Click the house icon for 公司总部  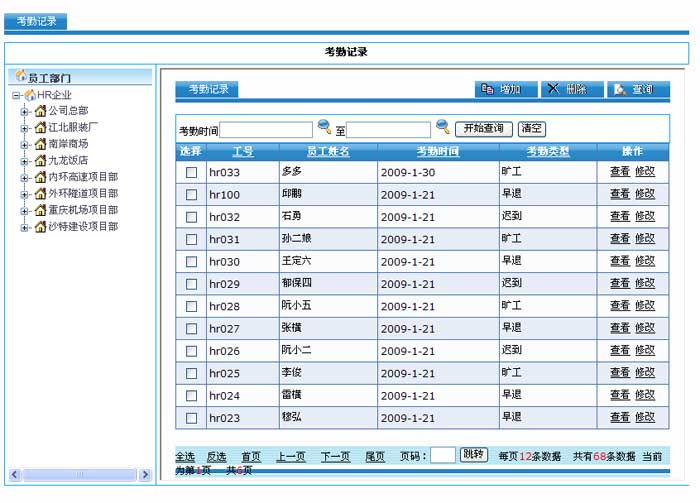41,111
